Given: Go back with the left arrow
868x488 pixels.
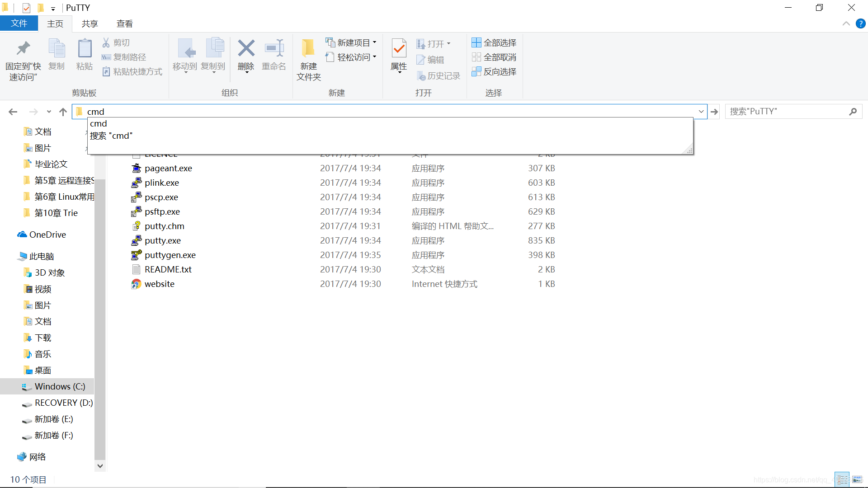Looking at the screenshot, I should (13, 112).
